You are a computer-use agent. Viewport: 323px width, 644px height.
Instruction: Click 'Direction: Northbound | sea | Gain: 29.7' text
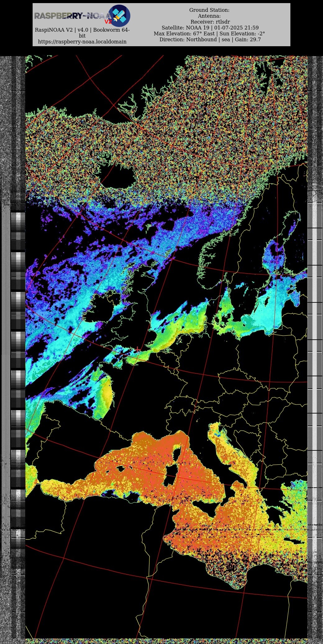(210, 39)
